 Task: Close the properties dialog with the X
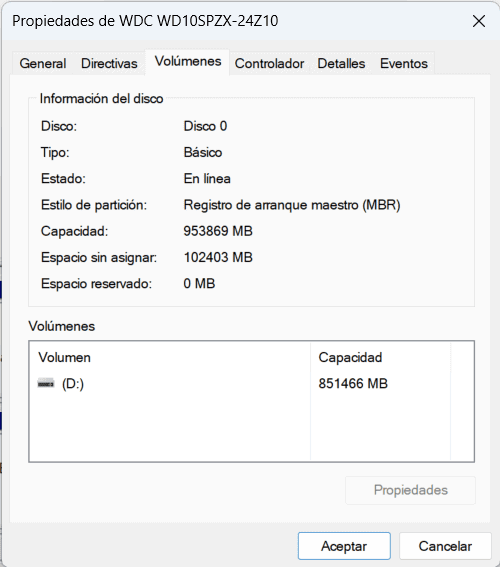click(479, 21)
